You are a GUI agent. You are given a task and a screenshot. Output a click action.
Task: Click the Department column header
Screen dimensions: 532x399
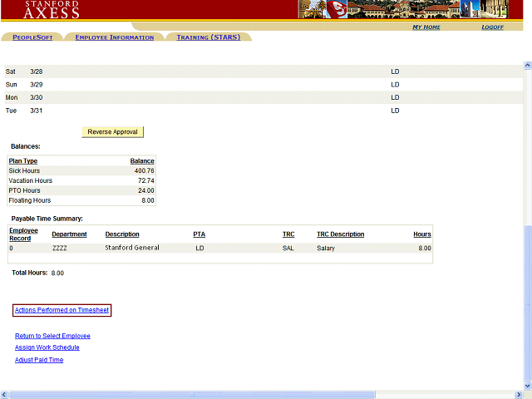coord(69,234)
